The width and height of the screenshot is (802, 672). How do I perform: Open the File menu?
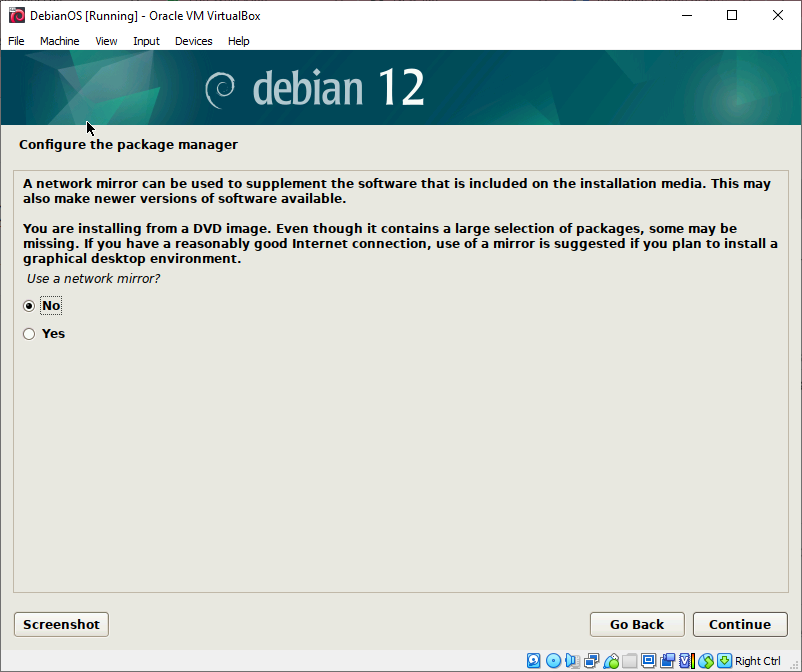(x=16, y=41)
